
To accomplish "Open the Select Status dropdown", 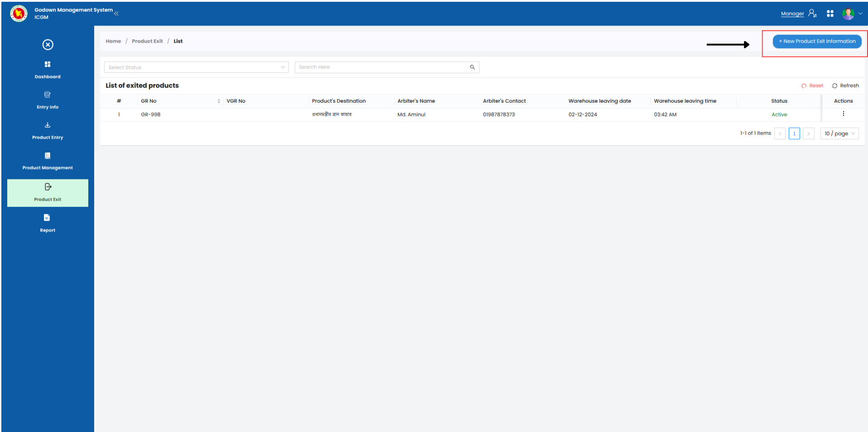I will (x=196, y=67).
